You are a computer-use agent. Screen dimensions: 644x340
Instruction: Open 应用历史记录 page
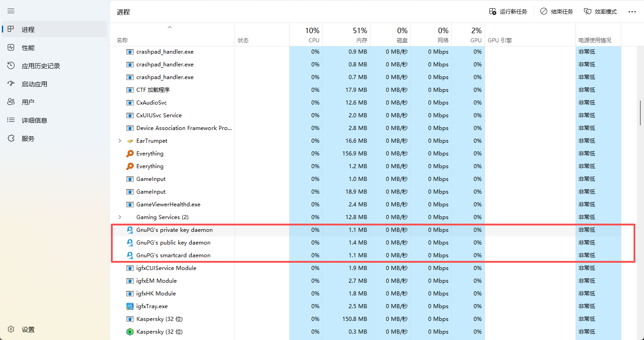click(x=55, y=66)
